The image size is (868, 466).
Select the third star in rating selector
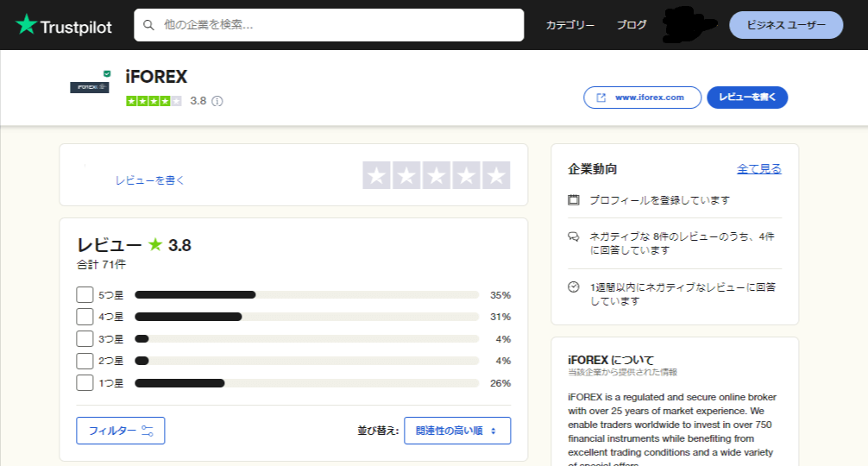click(436, 176)
